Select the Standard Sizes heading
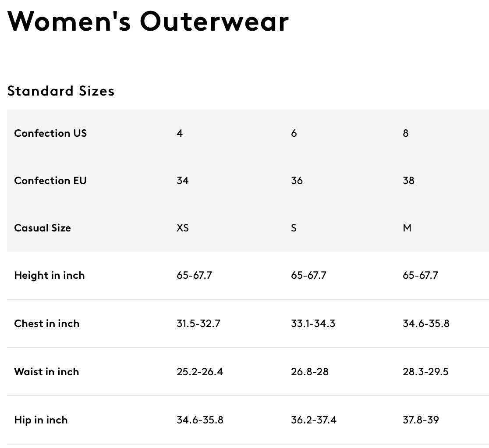The width and height of the screenshot is (489, 448). (61, 91)
